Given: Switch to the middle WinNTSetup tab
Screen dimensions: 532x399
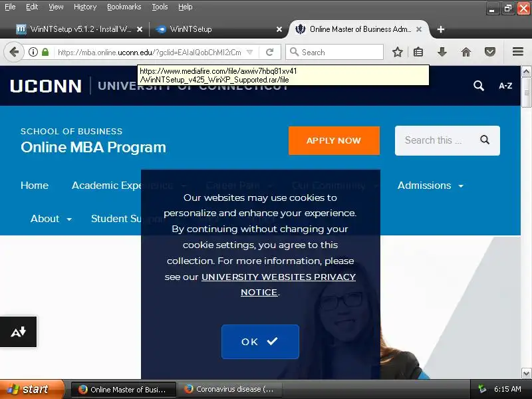Looking at the screenshot, I should point(217,29).
